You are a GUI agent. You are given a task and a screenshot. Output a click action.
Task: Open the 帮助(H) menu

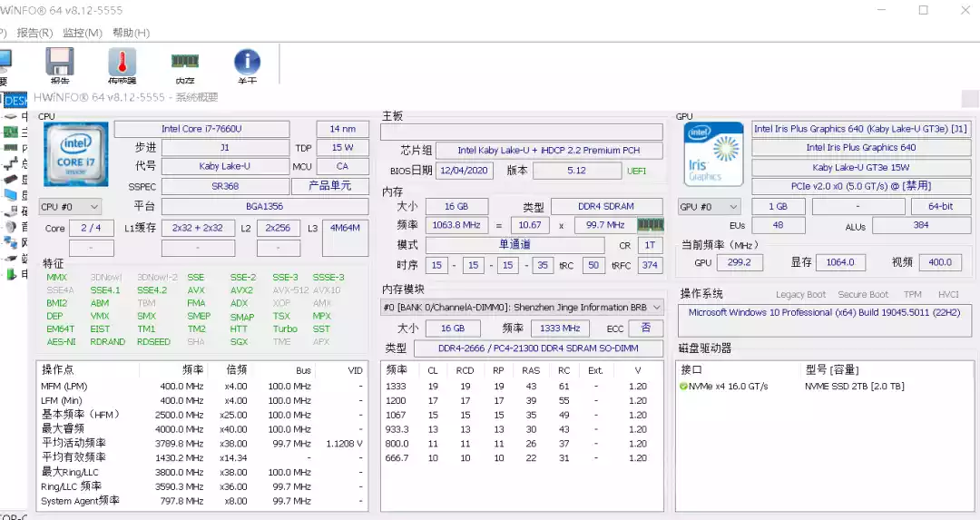tap(132, 33)
